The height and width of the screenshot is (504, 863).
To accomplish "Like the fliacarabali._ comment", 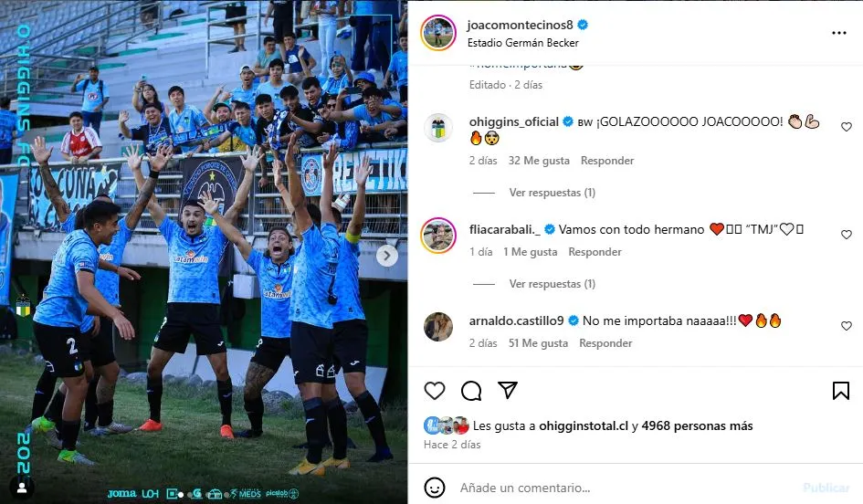I will (847, 235).
